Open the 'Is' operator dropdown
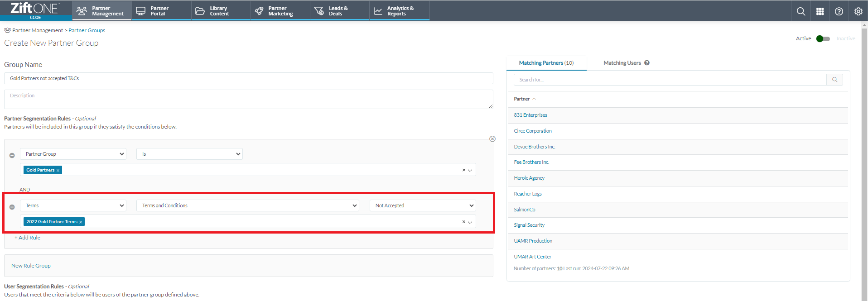 click(x=189, y=154)
